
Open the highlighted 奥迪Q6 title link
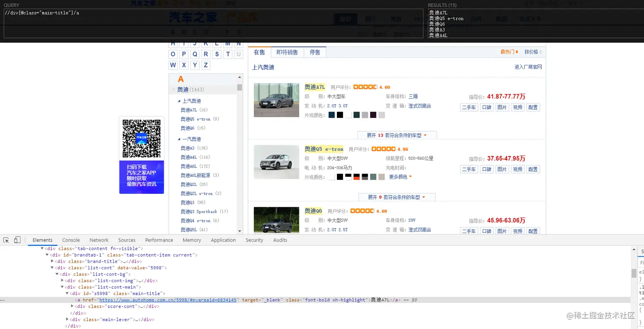pyautogui.click(x=313, y=211)
